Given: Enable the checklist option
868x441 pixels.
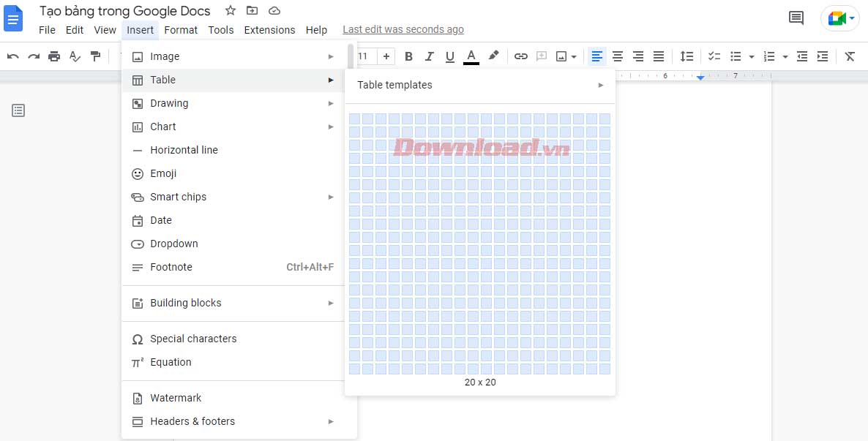Looking at the screenshot, I should tap(714, 56).
